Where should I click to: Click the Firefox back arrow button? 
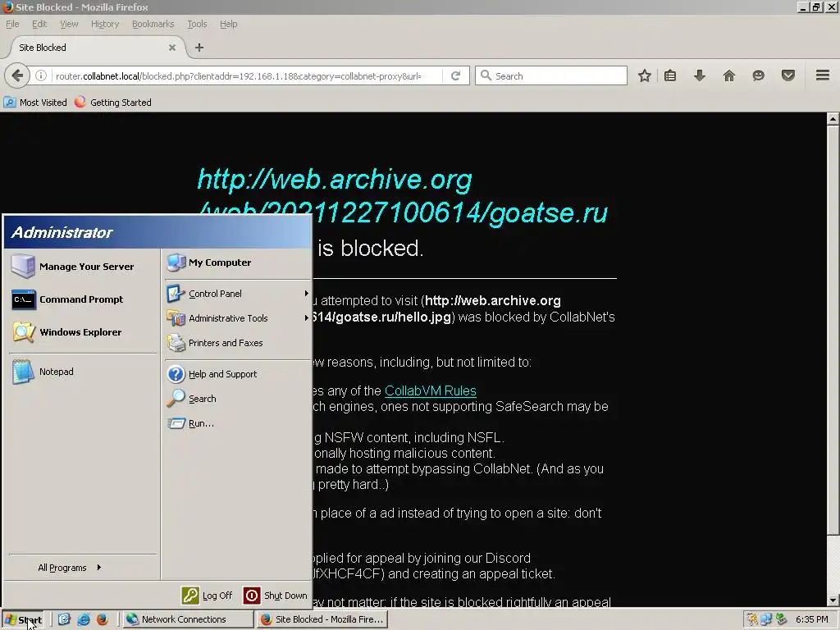pyautogui.click(x=17, y=75)
